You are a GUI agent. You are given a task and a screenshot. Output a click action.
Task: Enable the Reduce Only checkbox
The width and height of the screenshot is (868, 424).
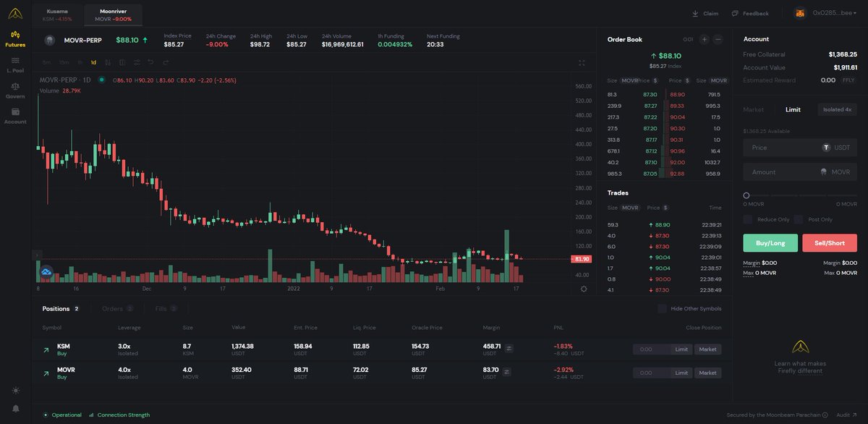pyautogui.click(x=747, y=219)
